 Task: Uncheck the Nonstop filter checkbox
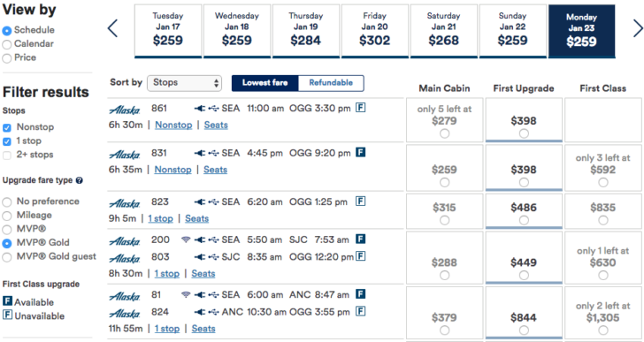click(7, 127)
